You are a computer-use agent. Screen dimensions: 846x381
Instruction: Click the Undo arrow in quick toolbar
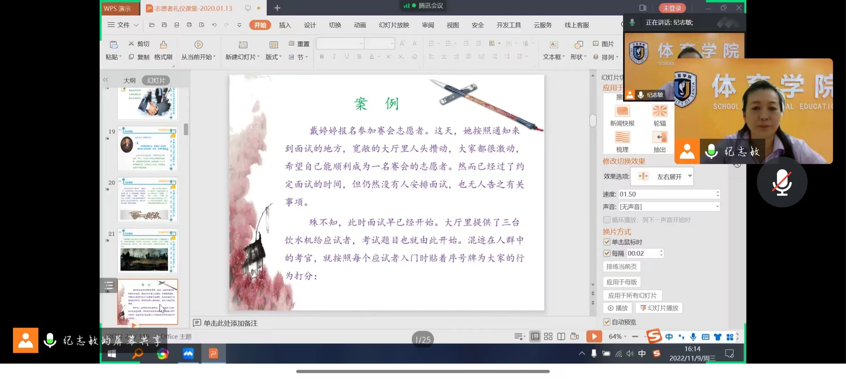(214, 25)
